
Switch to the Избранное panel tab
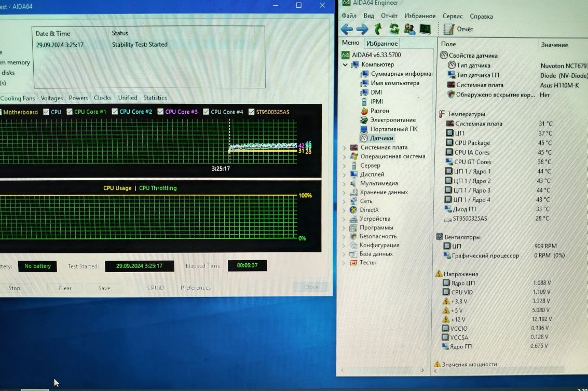(x=382, y=44)
